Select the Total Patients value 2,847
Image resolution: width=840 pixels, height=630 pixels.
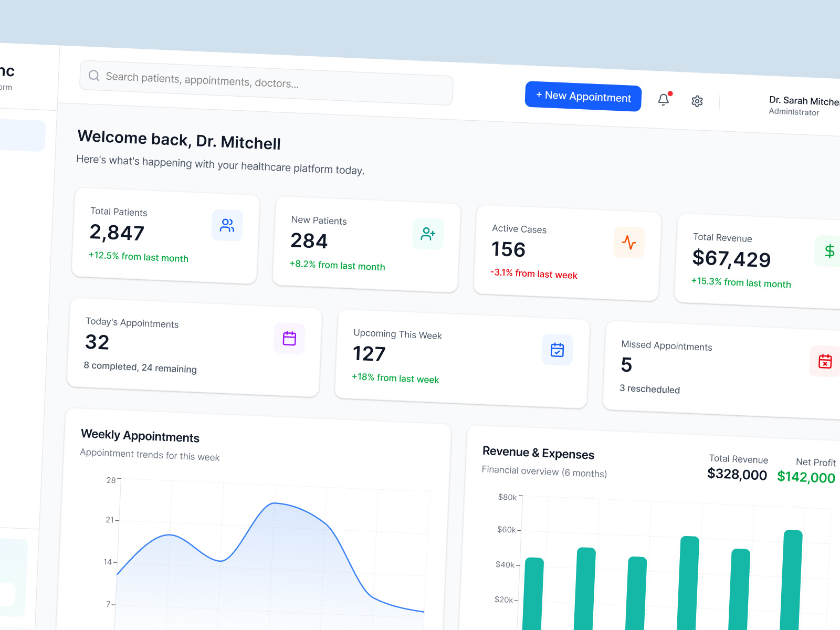pyautogui.click(x=117, y=233)
